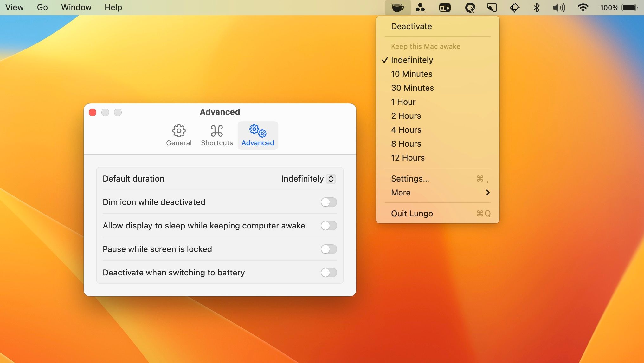Turn on Pause while screen is locked
644x363 pixels.
coord(329,249)
